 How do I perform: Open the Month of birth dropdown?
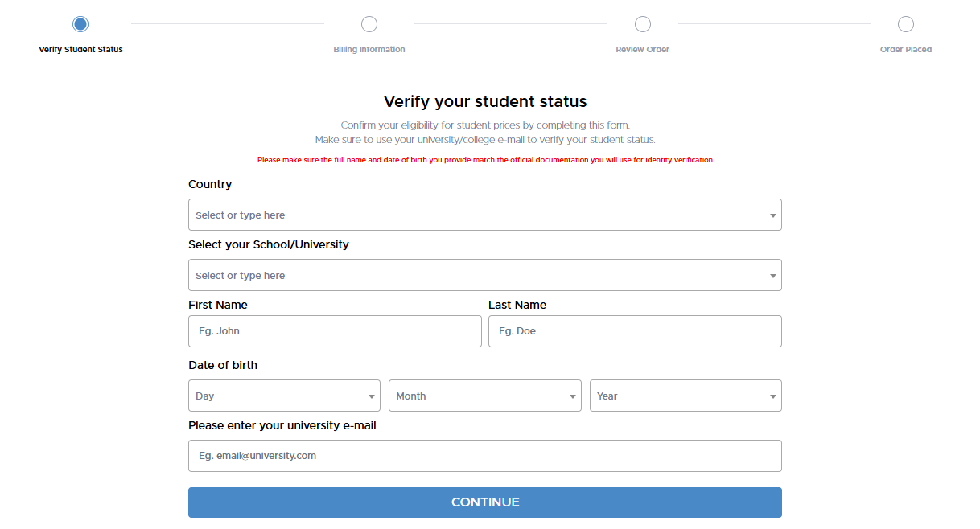tap(484, 396)
